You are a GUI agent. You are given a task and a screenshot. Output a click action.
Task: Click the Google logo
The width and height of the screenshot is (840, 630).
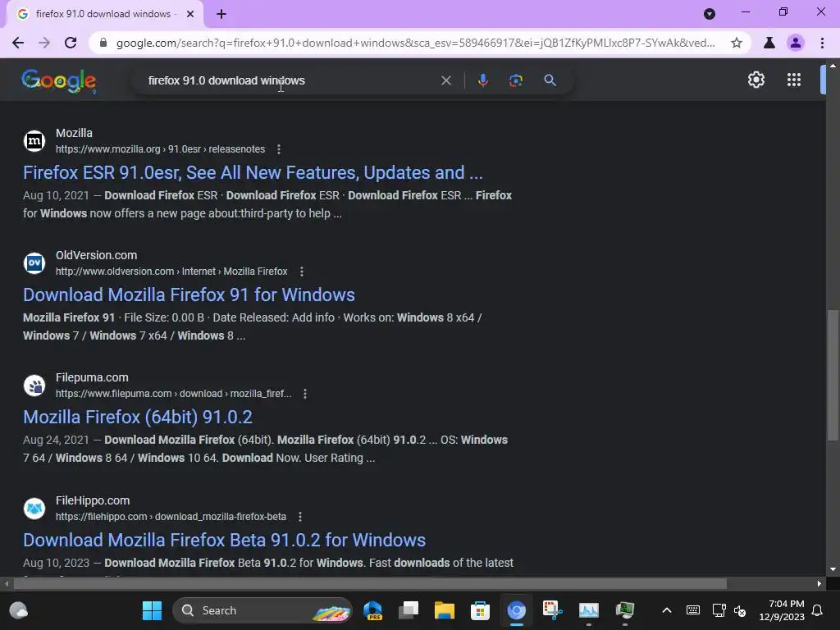(x=59, y=81)
